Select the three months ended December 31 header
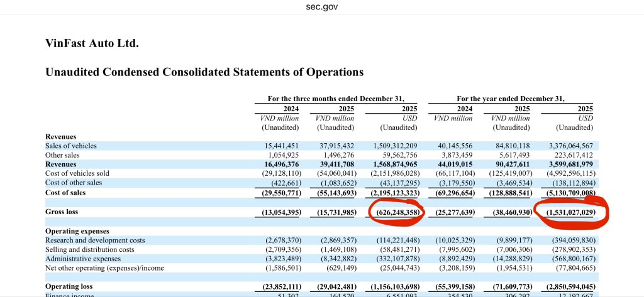 coord(335,99)
